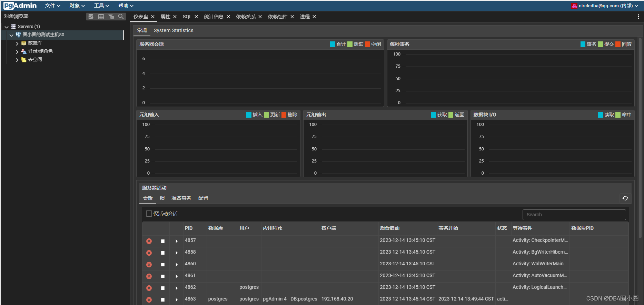Click the view data table icon

point(101,17)
